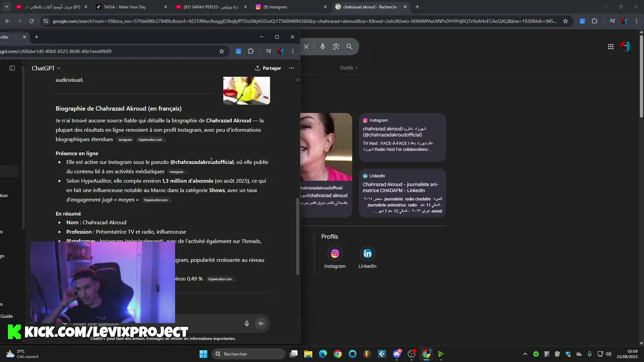Viewport: 644px width, 362px height.
Task: Expand the Outils dropdown in Google results
Action: click(349, 68)
